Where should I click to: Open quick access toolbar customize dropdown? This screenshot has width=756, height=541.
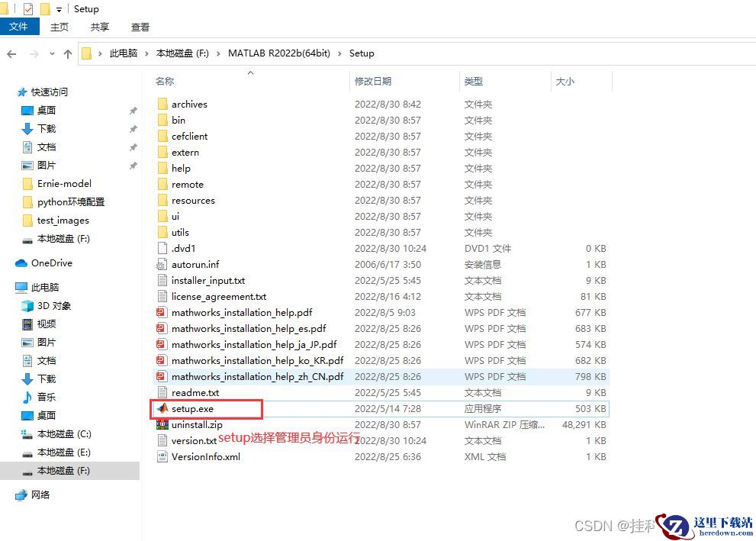[x=59, y=9]
